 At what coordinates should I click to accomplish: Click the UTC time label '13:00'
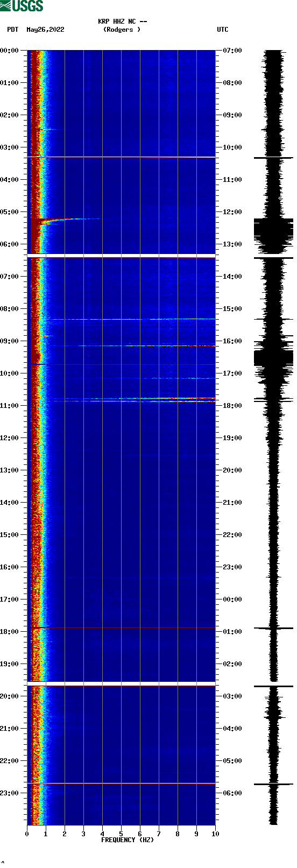[x=232, y=244]
